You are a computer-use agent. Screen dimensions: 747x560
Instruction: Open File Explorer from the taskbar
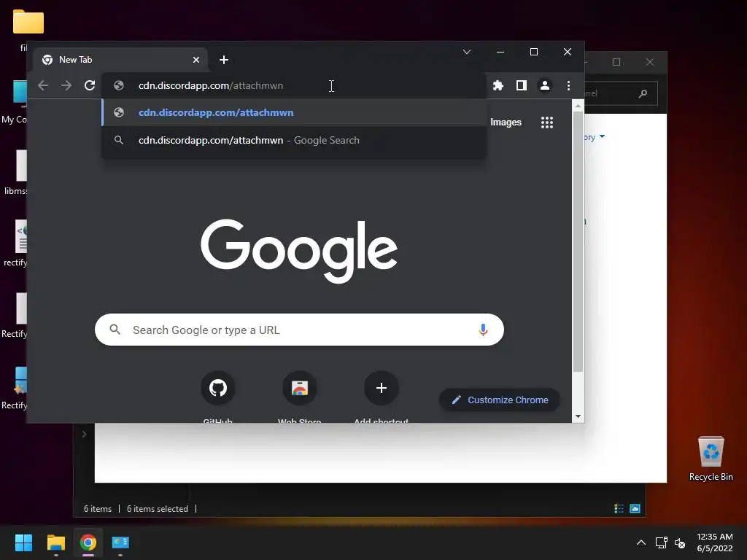55,542
